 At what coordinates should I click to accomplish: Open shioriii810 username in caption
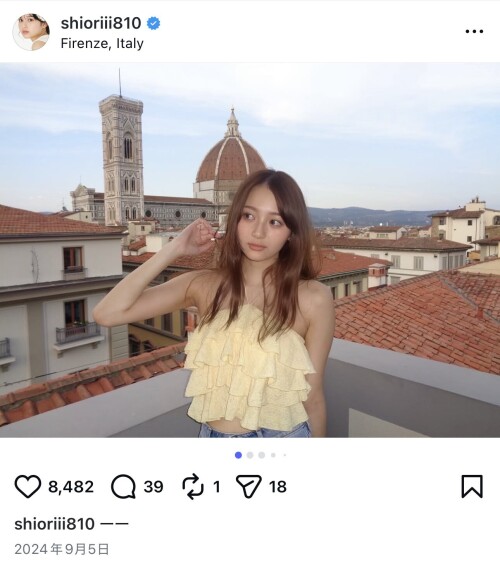tap(55, 524)
